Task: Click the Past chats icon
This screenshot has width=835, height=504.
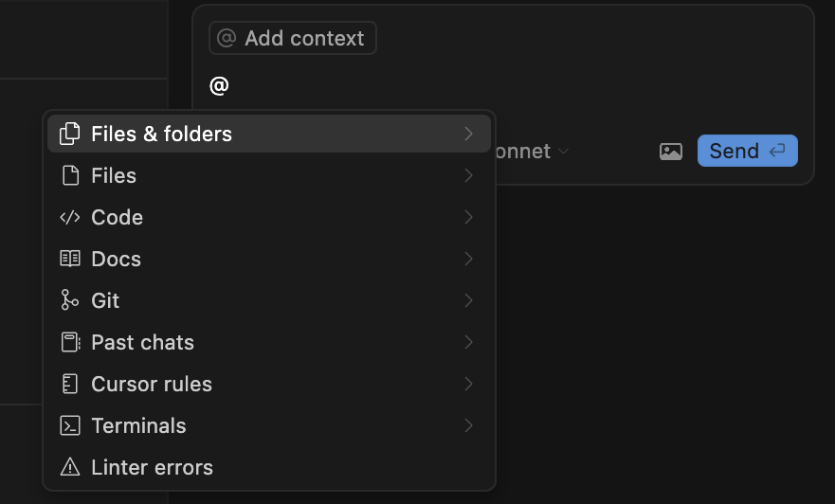Action: [x=69, y=342]
